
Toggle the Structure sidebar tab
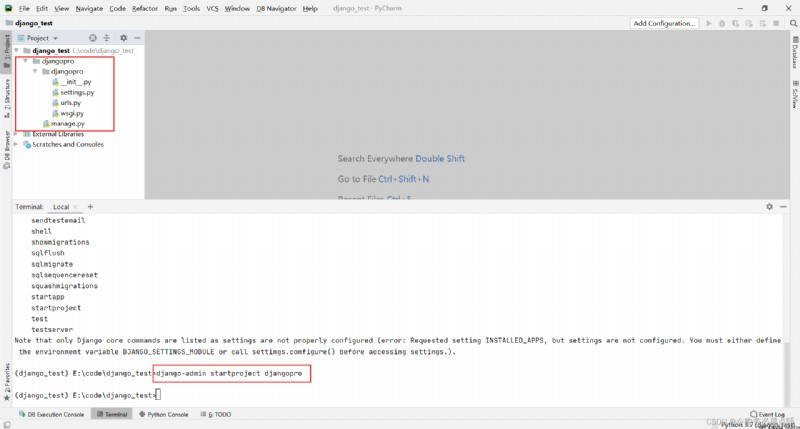[x=7, y=99]
